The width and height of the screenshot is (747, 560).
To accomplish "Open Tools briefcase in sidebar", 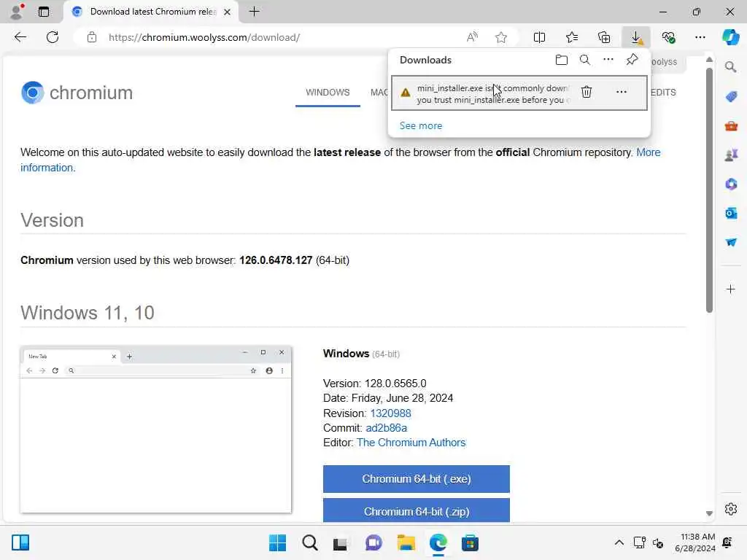I will pos(731,126).
